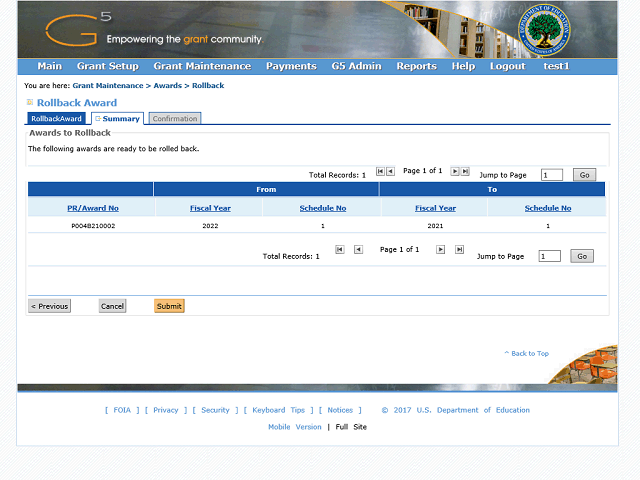Click Back to Top link
Screen dimensions: 640x480
click(x=527, y=353)
